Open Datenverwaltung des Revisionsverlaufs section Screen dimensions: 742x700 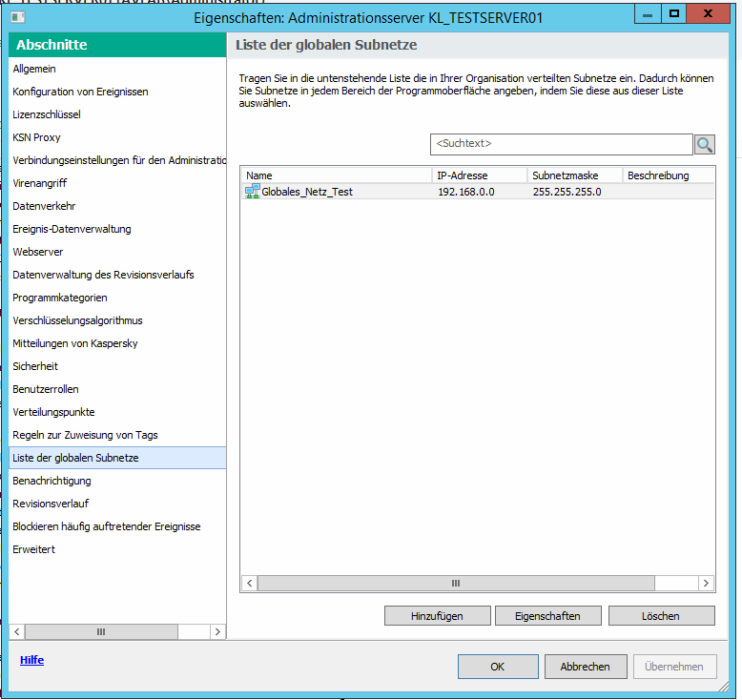pyautogui.click(x=103, y=275)
